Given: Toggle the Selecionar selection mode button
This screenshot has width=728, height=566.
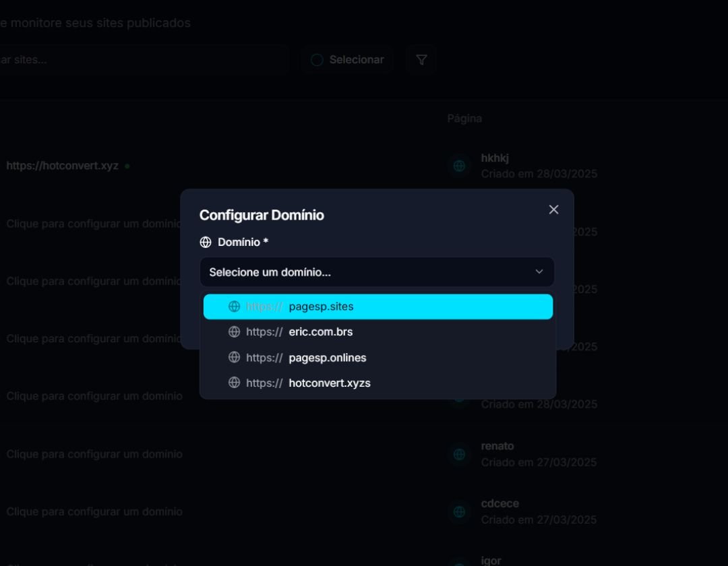Looking at the screenshot, I should [x=347, y=60].
